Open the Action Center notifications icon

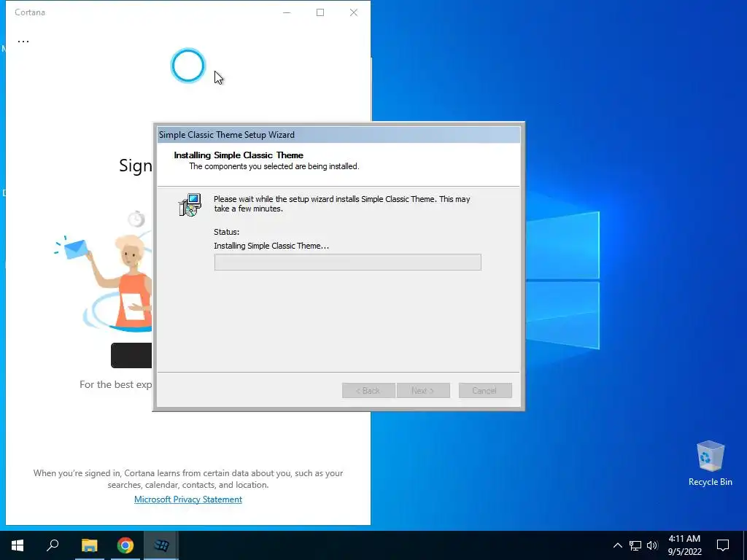coord(723,545)
